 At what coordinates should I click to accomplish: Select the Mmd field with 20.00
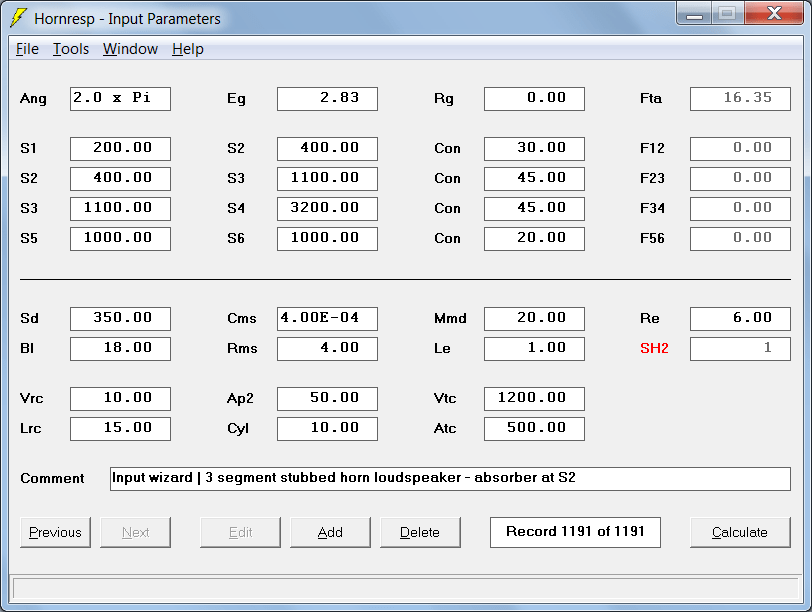tap(534, 318)
